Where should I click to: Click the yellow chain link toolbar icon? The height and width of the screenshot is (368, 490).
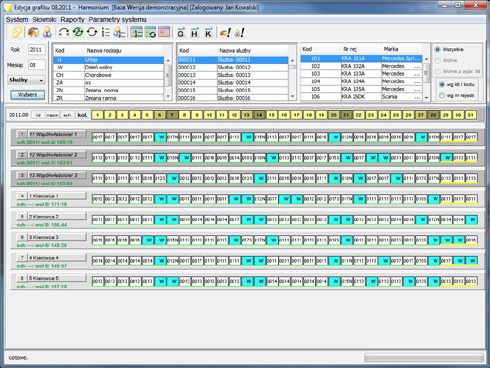coord(17,32)
